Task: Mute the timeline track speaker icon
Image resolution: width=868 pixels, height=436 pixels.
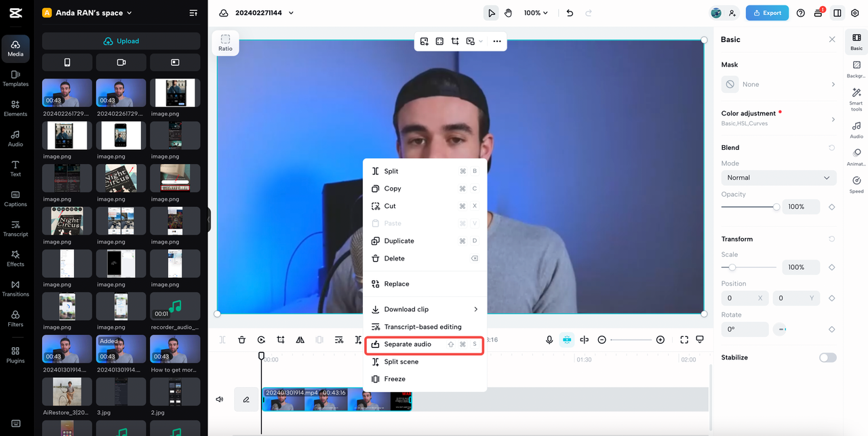Action: pyautogui.click(x=220, y=399)
